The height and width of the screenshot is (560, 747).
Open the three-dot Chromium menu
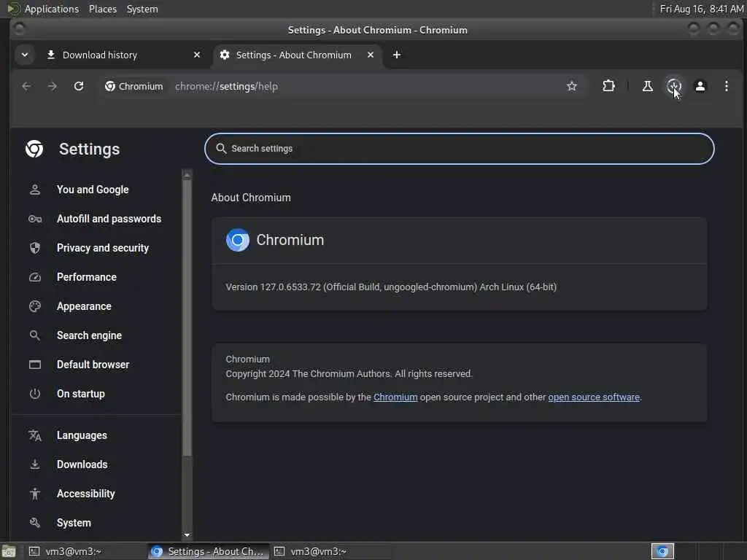[x=726, y=86]
